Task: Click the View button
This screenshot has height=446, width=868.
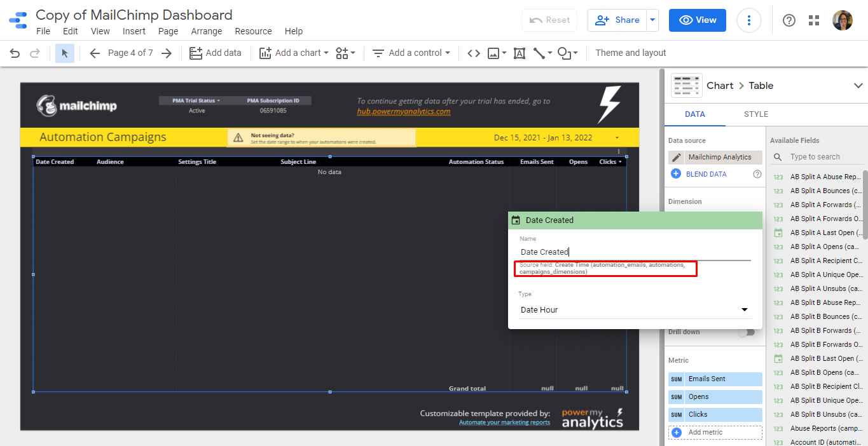Action: [x=697, y=20]
